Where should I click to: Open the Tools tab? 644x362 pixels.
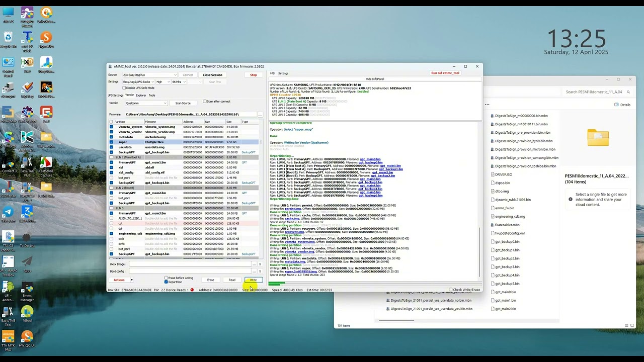click(x=152, y=95)
